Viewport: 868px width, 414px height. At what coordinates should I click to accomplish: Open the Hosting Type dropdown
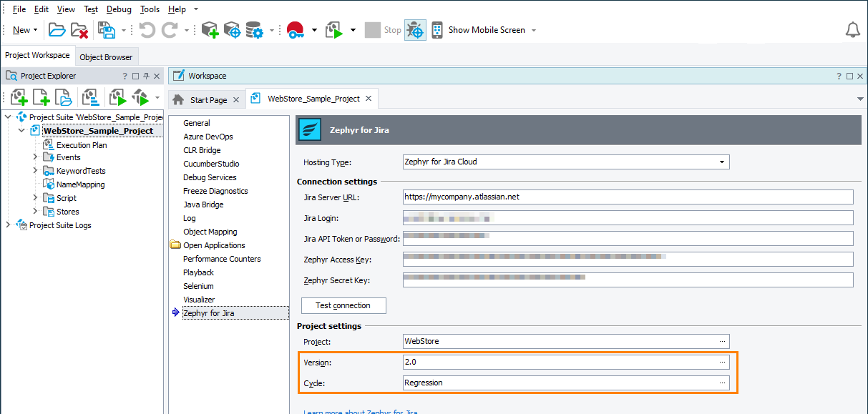[721, 162]
